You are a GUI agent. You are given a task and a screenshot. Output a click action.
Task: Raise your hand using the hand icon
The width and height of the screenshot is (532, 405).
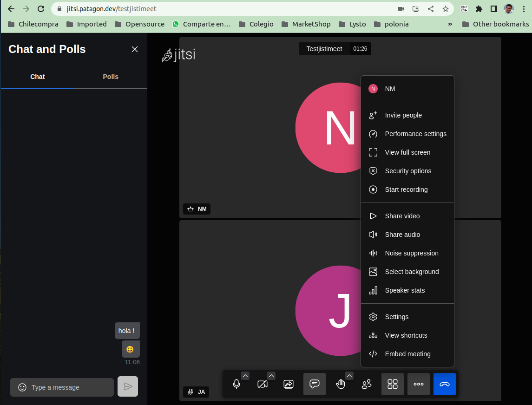click(341, 384)
